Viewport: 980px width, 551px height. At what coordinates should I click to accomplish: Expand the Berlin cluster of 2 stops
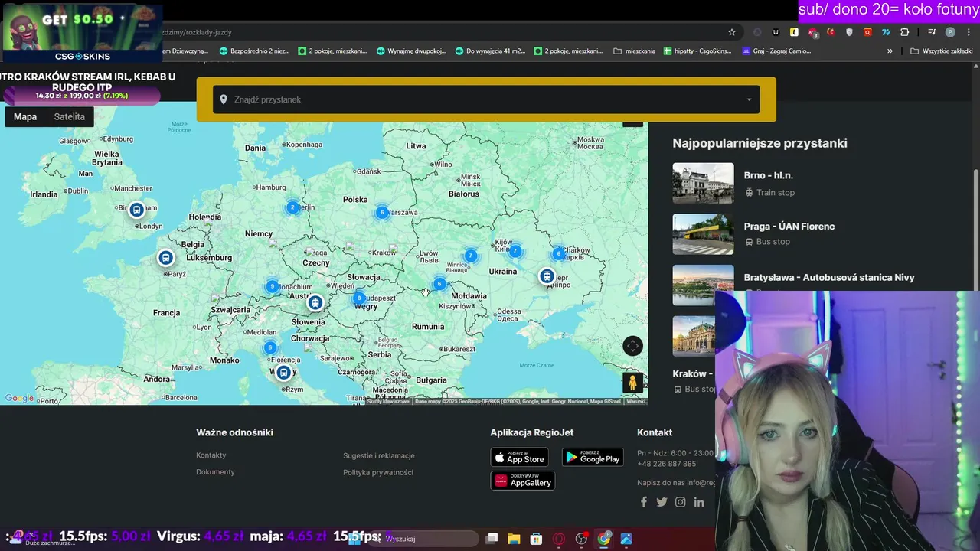[x=292, y=207]
